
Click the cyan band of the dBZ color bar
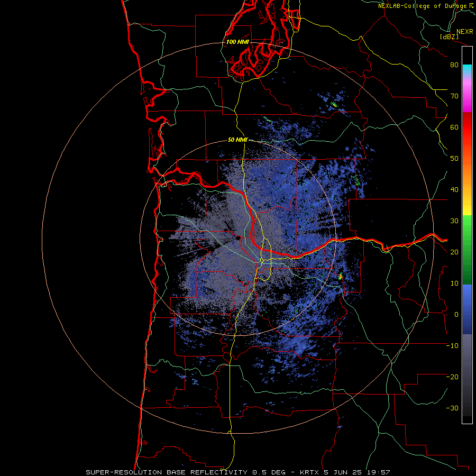[x=467, y=69]
